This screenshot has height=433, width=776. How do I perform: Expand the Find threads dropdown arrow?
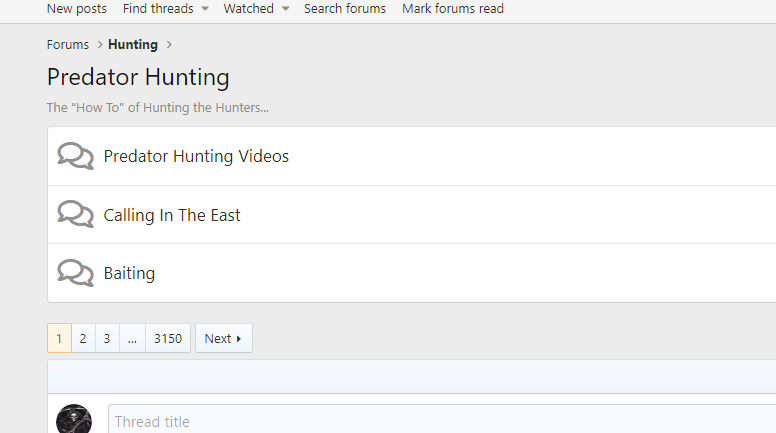click(x=205, y=9)
